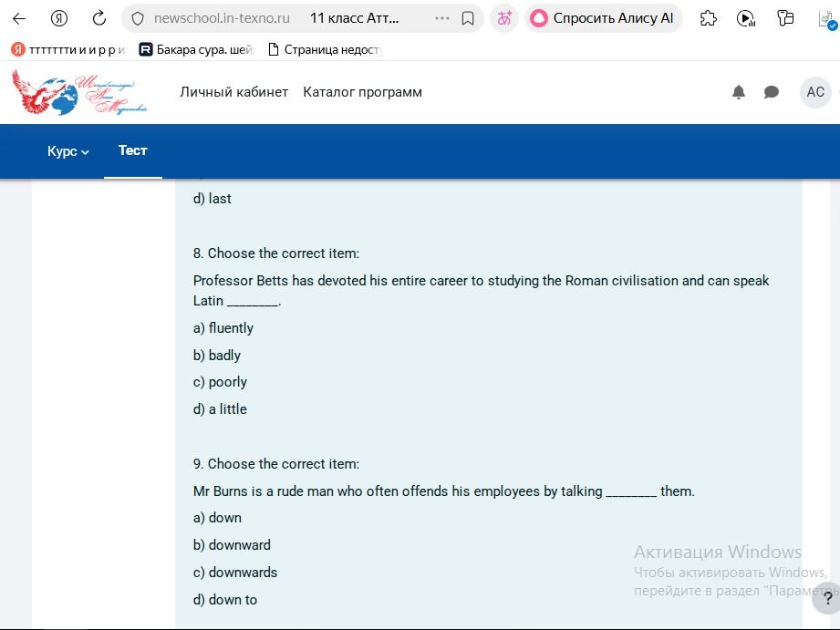Open Каталог программ menu item

[x=363, y=92]
